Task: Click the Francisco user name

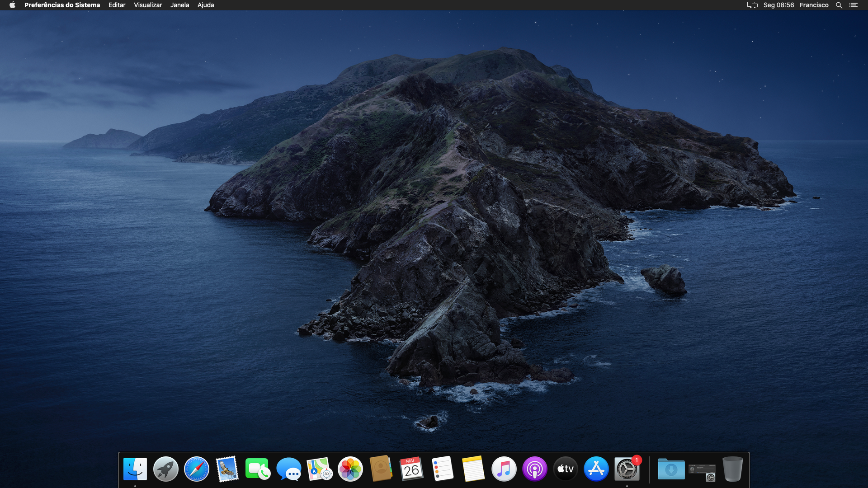Action: 814,5
